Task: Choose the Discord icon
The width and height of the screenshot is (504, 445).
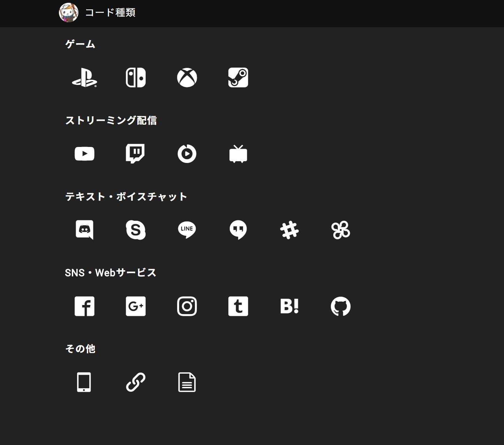Action: click(84, 230)
